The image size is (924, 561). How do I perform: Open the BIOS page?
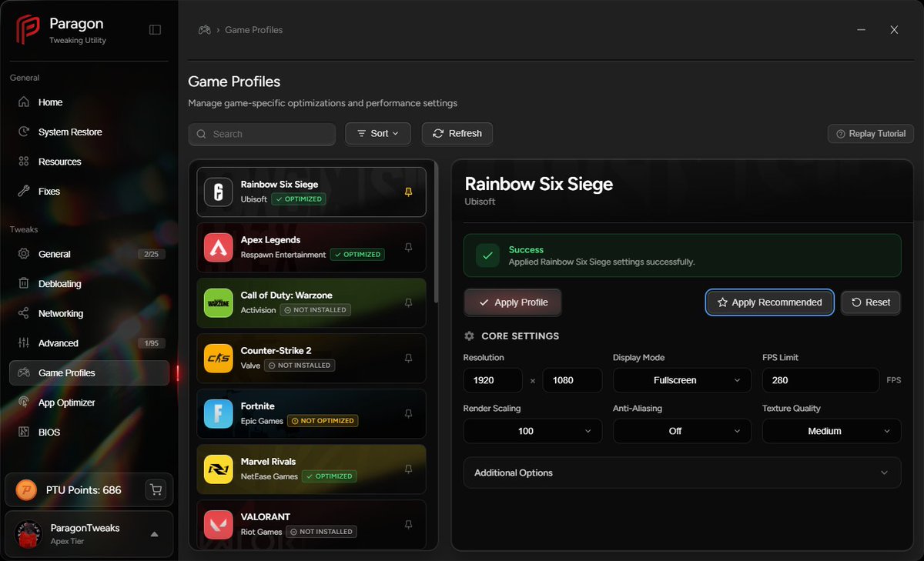point(89,432)
